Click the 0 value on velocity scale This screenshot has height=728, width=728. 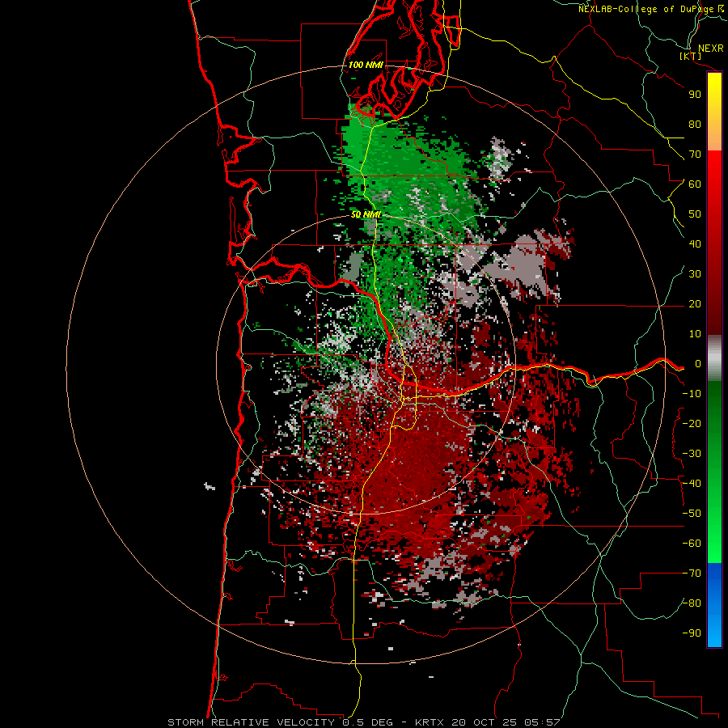pos(698,363)
